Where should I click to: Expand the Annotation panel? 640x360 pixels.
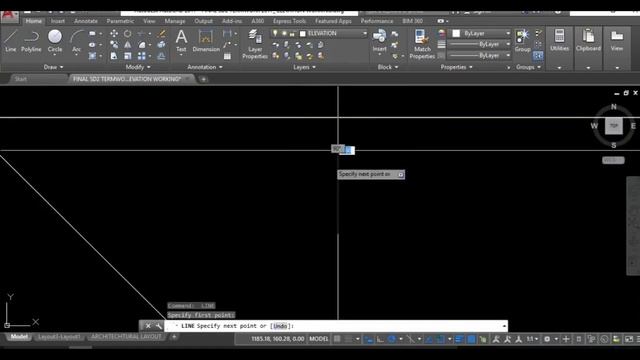(205, 67)
